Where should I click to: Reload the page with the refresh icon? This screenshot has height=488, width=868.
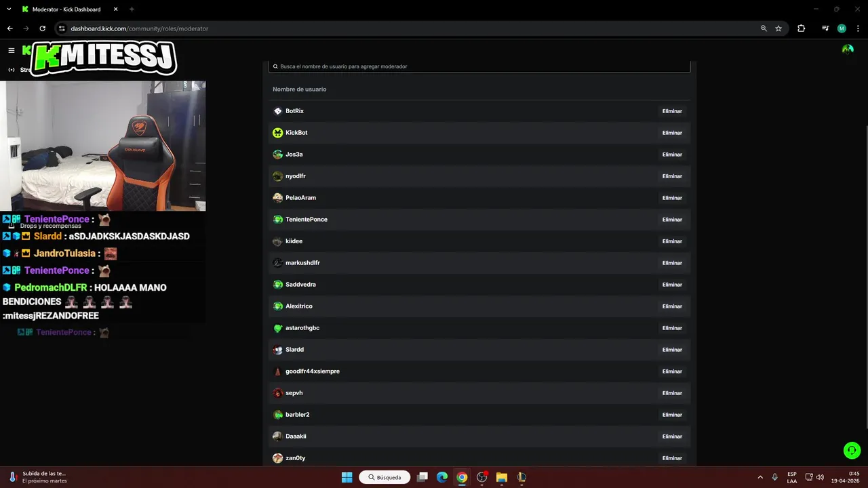(x=42, y=28)
